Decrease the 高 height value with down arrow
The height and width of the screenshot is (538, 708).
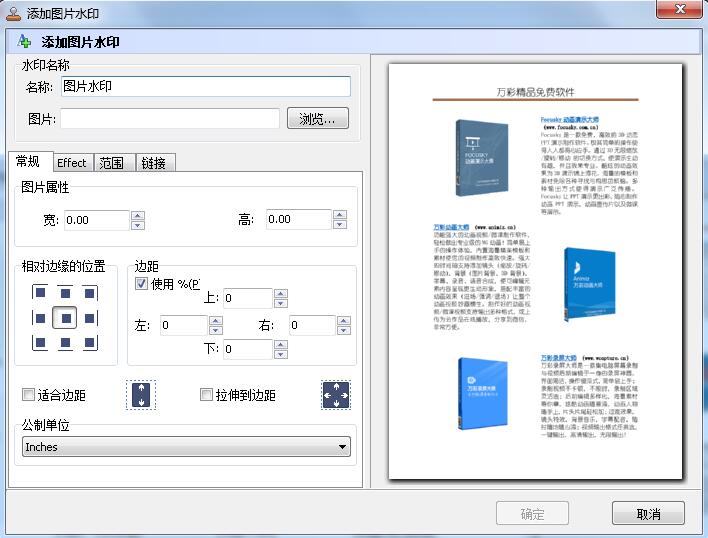[339, 225]
